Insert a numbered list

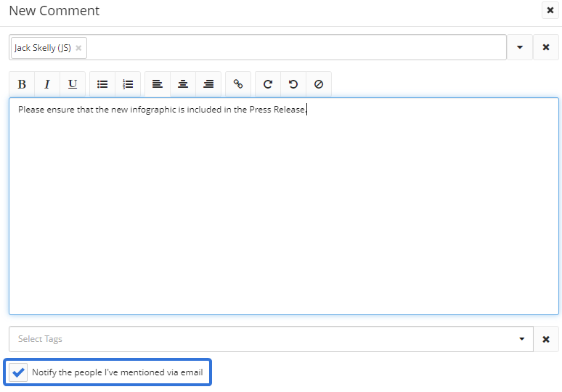tap(128, 84)
